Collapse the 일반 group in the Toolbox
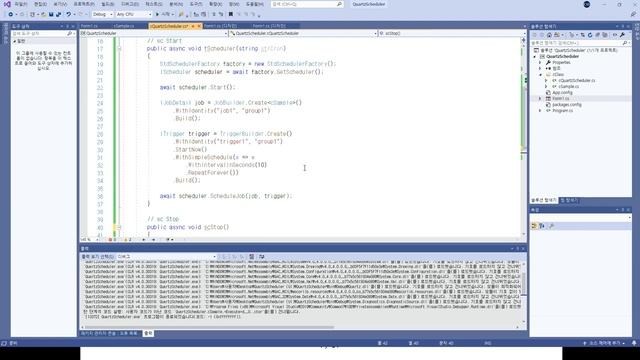 click(15, 41)
